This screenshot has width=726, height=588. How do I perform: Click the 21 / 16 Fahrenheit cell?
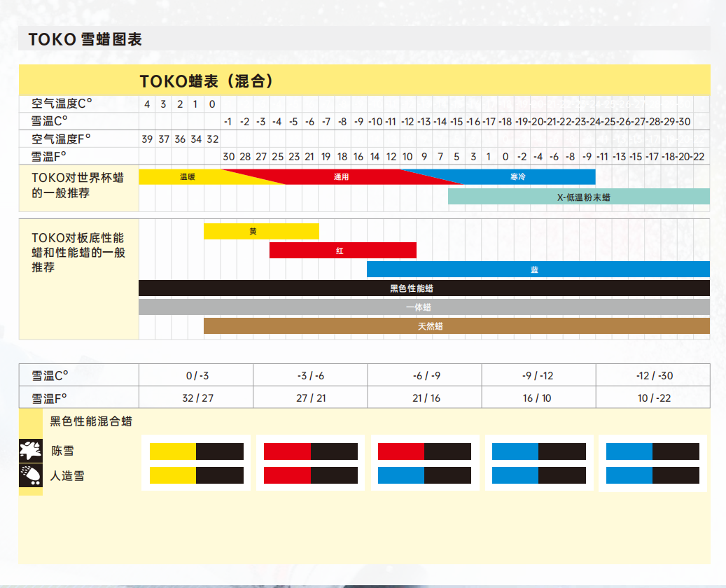(x=424, y=398)
